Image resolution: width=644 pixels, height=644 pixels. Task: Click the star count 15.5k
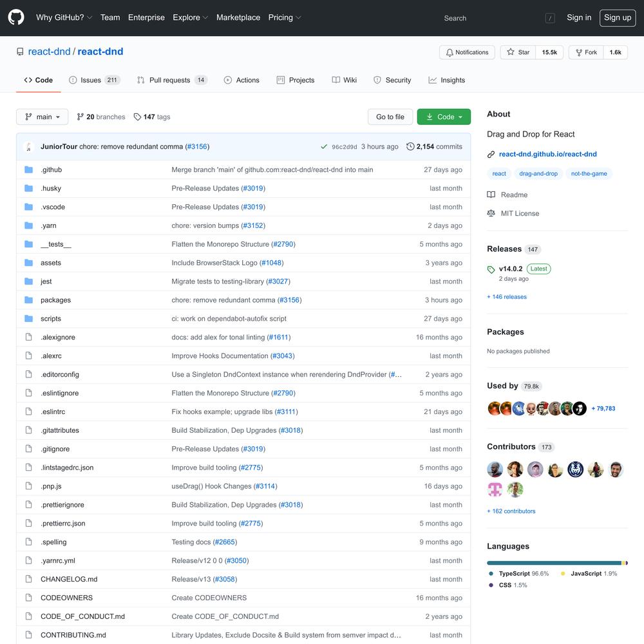(x=549, y=52)
